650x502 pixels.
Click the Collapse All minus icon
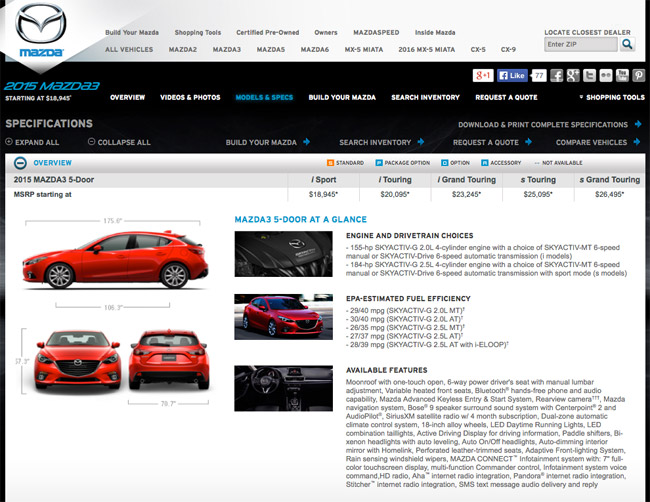coord(92,142)
